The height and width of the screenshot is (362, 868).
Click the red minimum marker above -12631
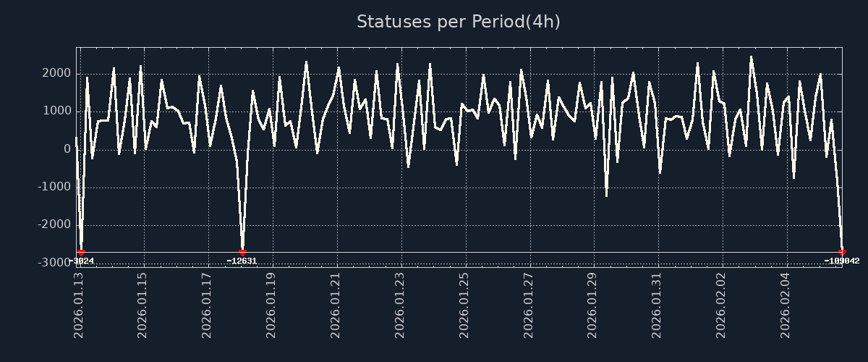tap(242, 253)
